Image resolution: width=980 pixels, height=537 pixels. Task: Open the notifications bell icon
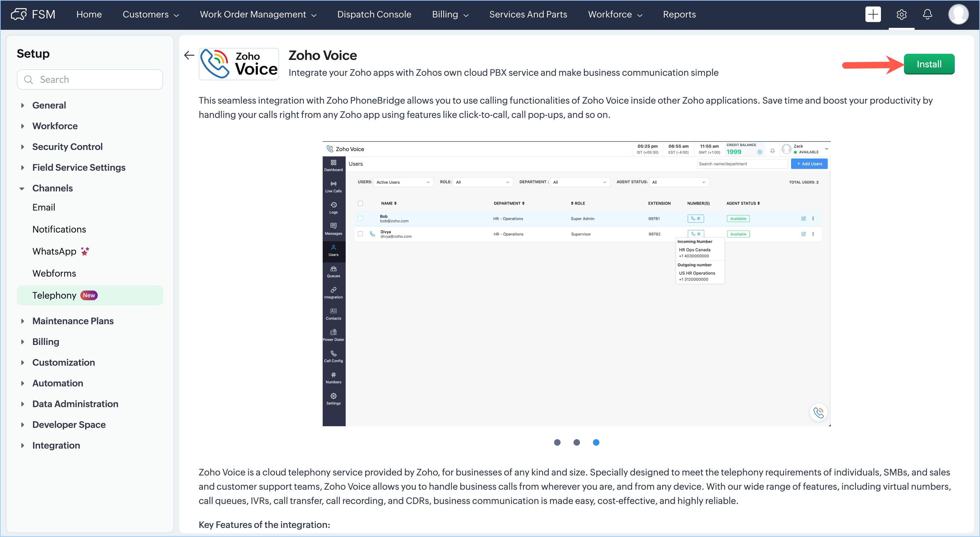[x=927, y=15]
